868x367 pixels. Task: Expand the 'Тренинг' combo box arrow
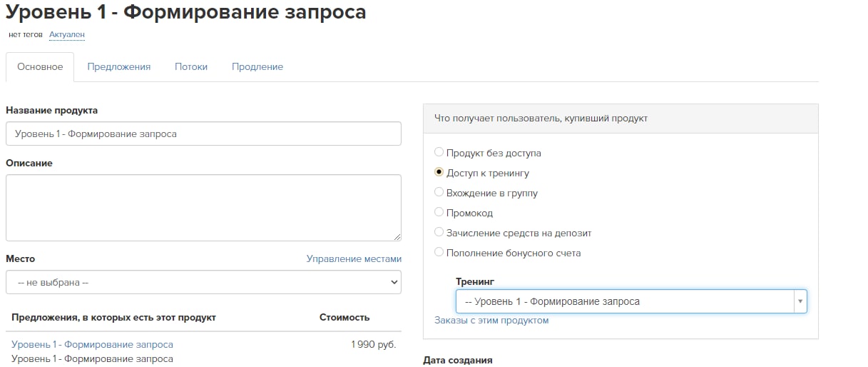(x=800, y=301)
